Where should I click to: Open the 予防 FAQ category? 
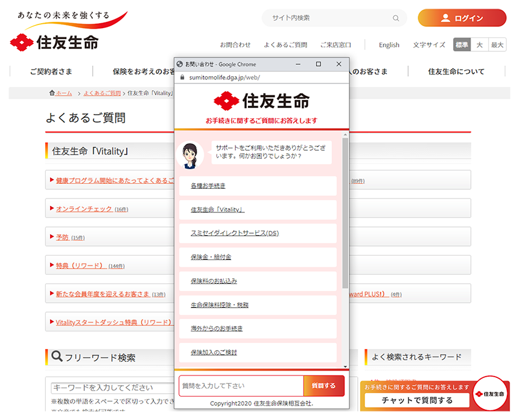[x=62, y=237]
